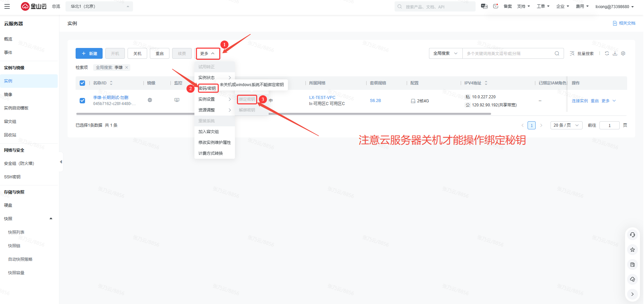This screenshot has height=304, width=644.
Task: Click the table horizontal scrollbar
Action: coord(284,114)
